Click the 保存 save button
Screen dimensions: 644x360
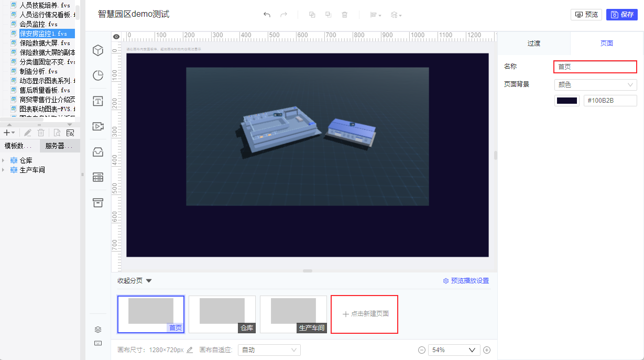pyautogui.click(x=622, y=15)
